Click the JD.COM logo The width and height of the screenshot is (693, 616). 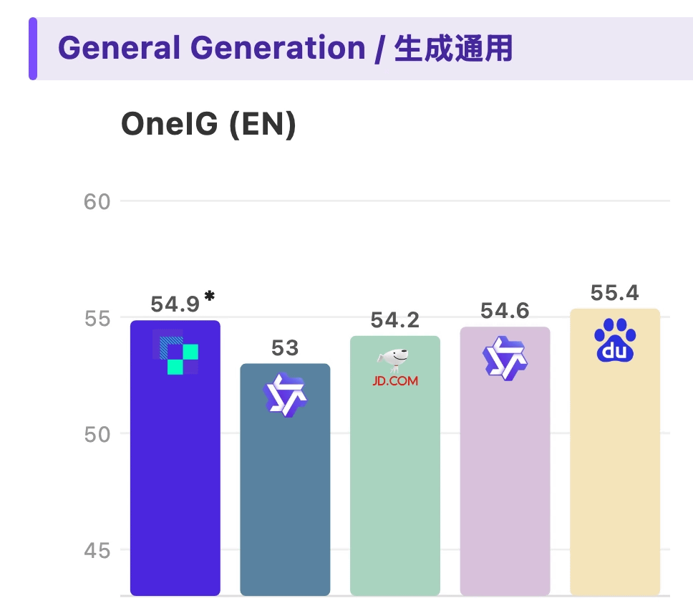(x=394, y=368)
